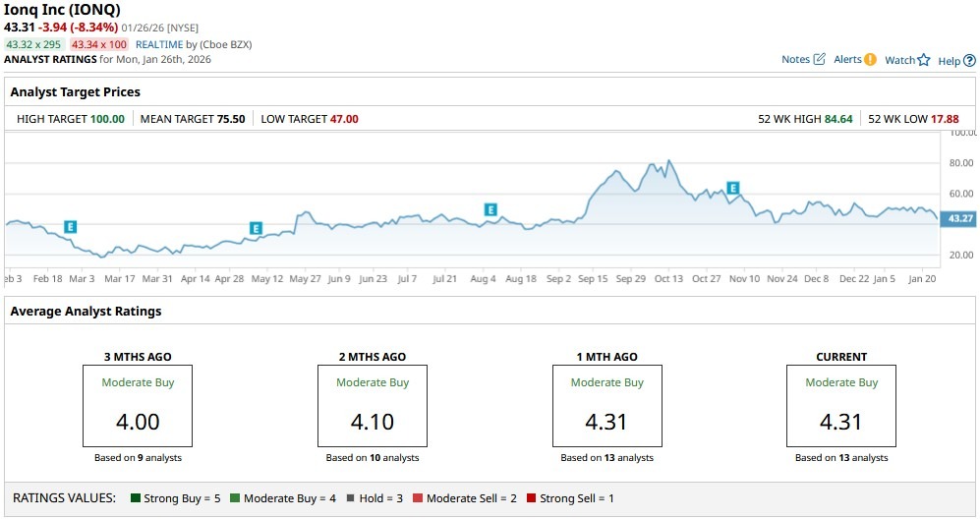
Task: Click the earnings E marker near Nov 10
Action: coord(733,188)
